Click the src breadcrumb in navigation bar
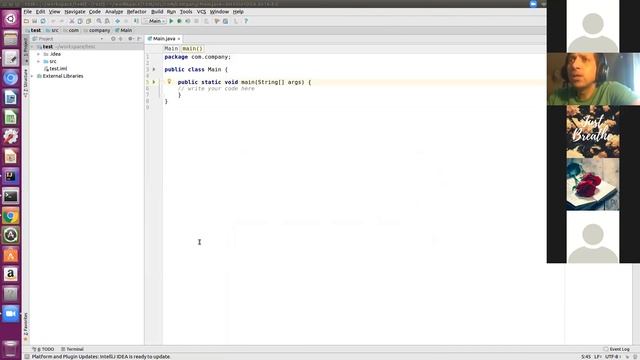The width and height of the screenshot is (640, 360). pyautogui.click(x=52, y=31)
